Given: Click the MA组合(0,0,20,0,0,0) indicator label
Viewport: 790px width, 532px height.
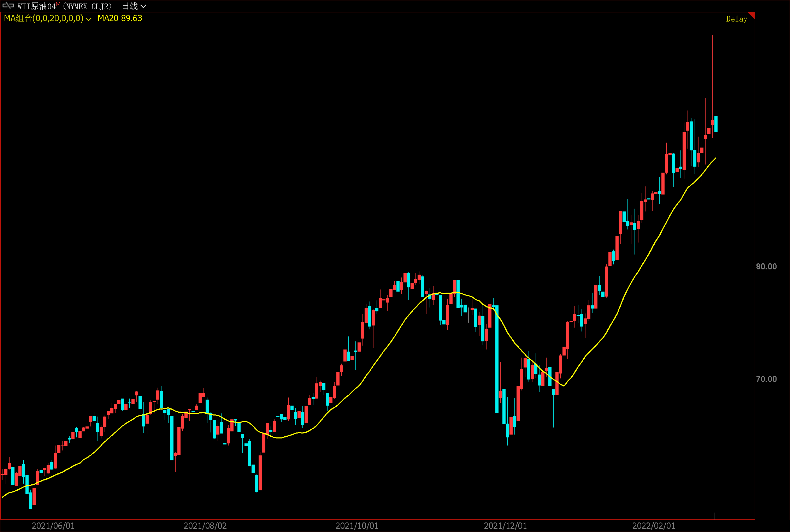Looking at the screenshot, I should [x=43, y=18].
